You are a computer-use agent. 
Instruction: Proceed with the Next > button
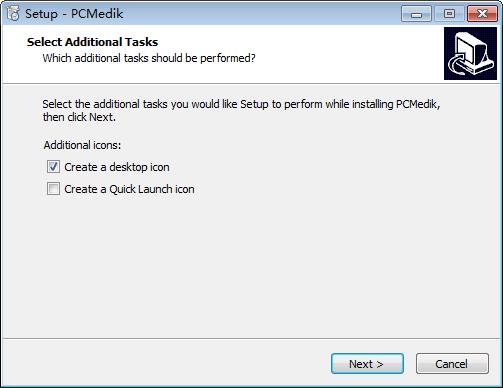367,364
